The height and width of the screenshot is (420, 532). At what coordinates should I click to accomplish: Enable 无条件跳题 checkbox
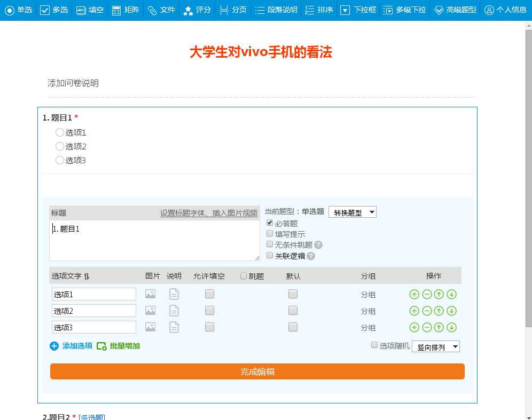(x=270, y=244)
